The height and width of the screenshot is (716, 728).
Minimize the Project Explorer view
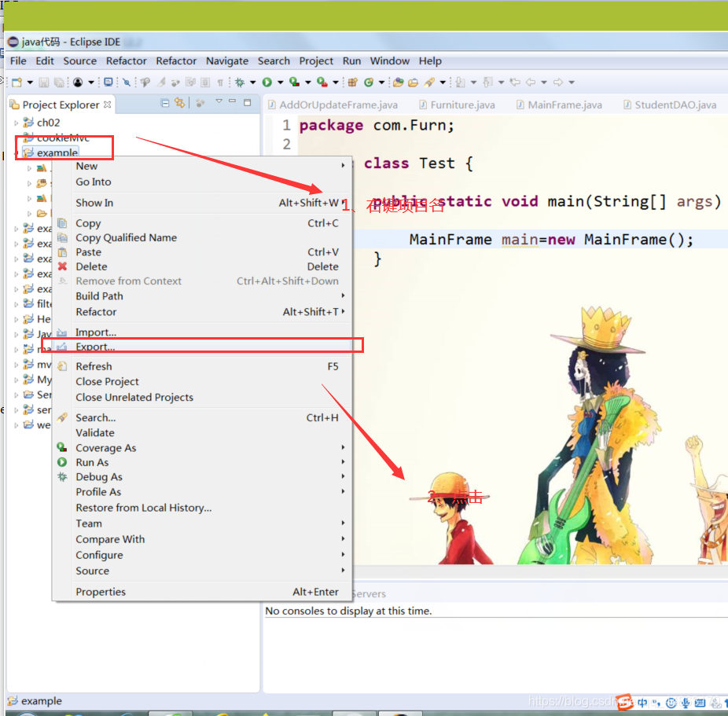click(232, 101)
